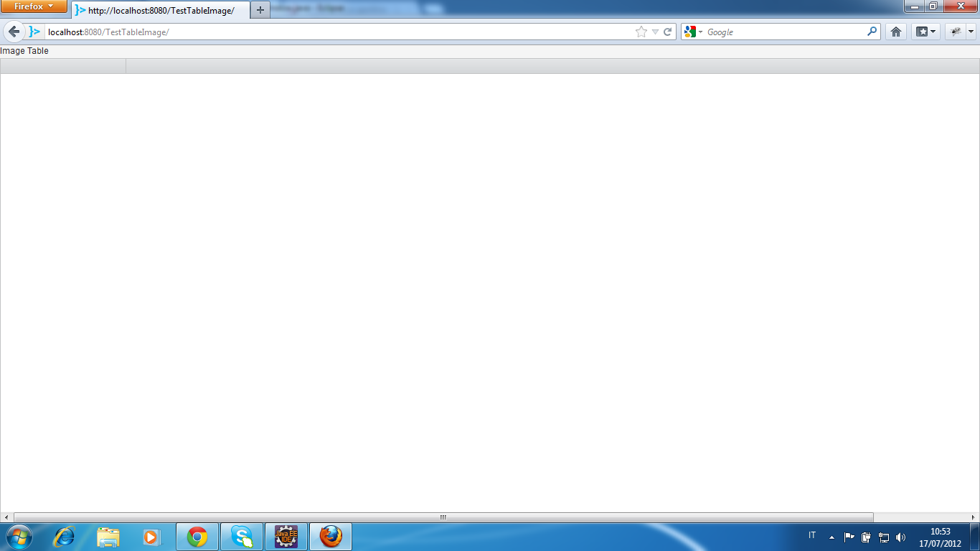Open Google Chrome from the taskbar

197,537
